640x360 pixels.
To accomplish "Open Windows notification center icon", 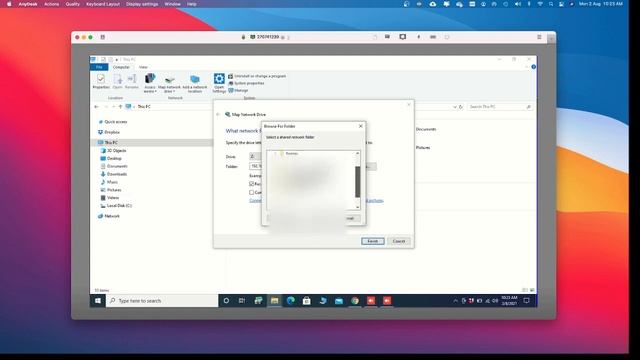I will pyautogui.click(x=527, y=301).
